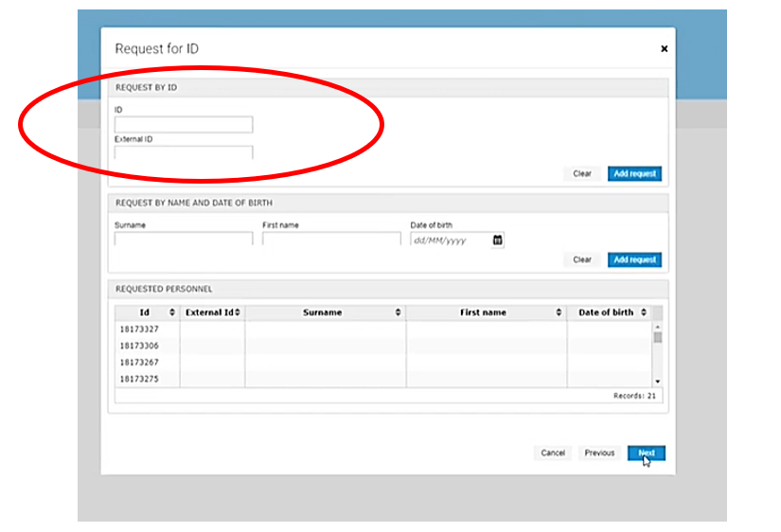The width and height of the screenshot is (781, 532).
Task: Focus the External ID text box
Action: 184,152
